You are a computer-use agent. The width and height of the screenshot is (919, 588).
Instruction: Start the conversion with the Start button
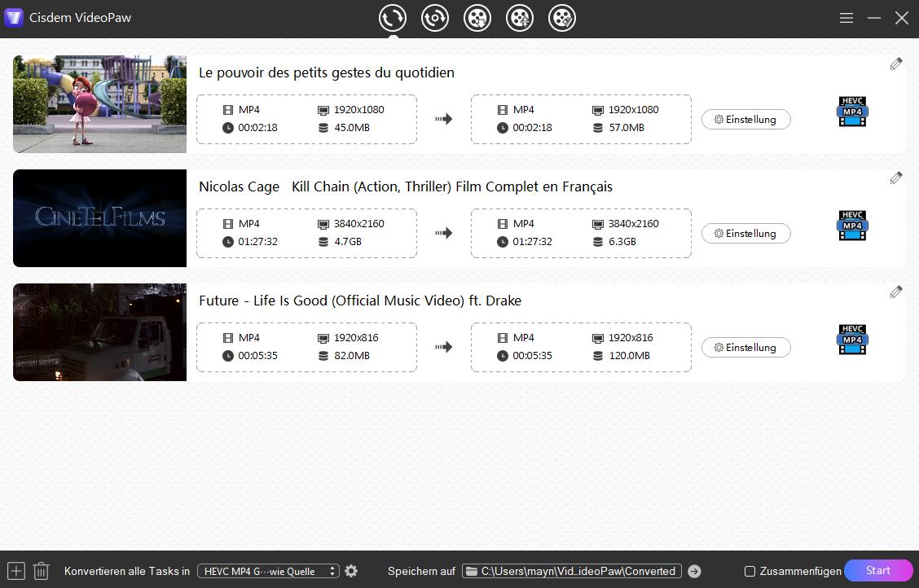(x=878, y=570)
